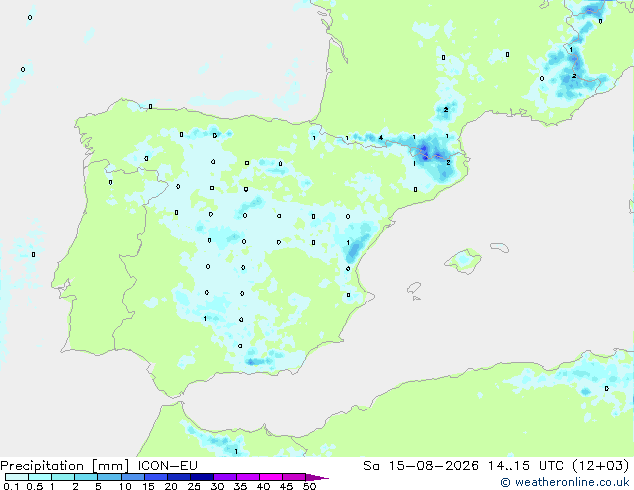This screenshot has height=490, width=634.
Task: Click the '40' legend scale label
Action: (263, 486)
